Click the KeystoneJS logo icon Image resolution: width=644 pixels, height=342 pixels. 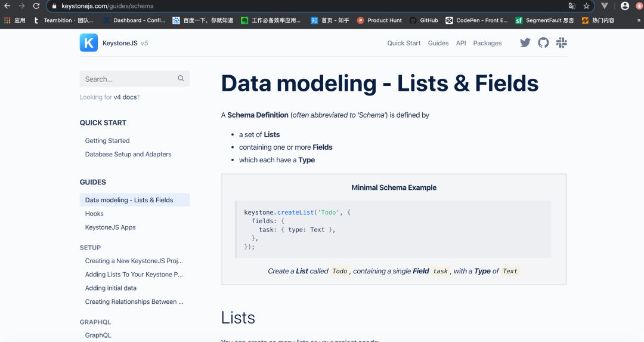[x=89, y=43]
